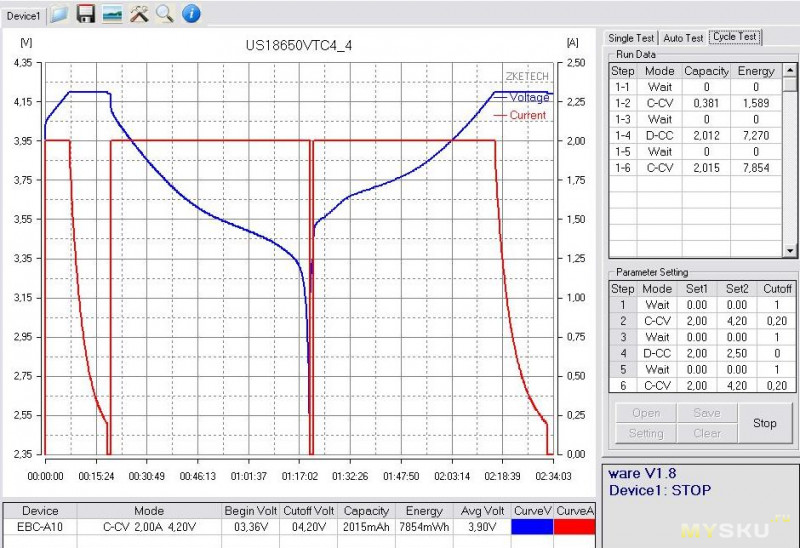
Task: Open the tools settings icon
Action: click(139, 13)
